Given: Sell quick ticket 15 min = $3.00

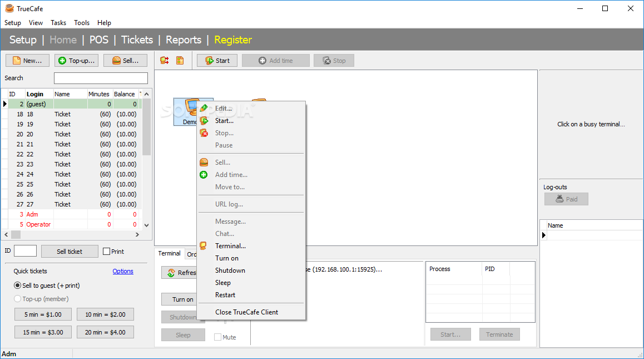Looking at the screenshot, I should 43,332.
